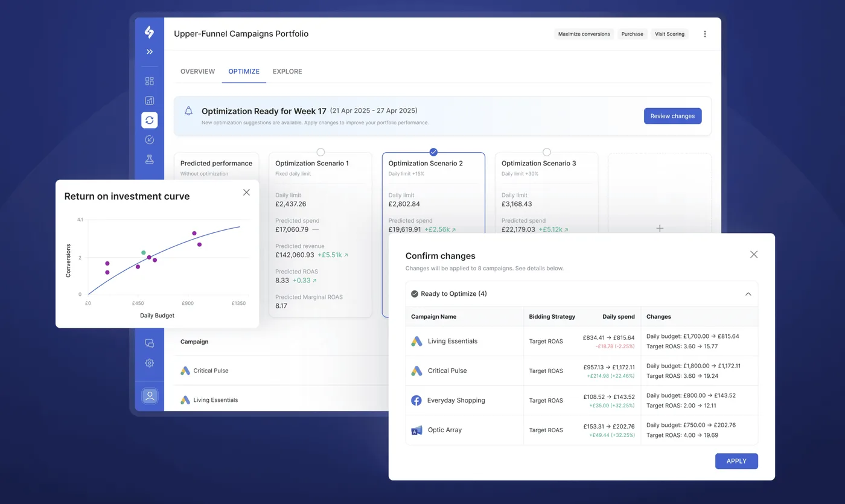
Task: Click the Facebook icon beside Everyday Shopping
Action: point(416,400)
